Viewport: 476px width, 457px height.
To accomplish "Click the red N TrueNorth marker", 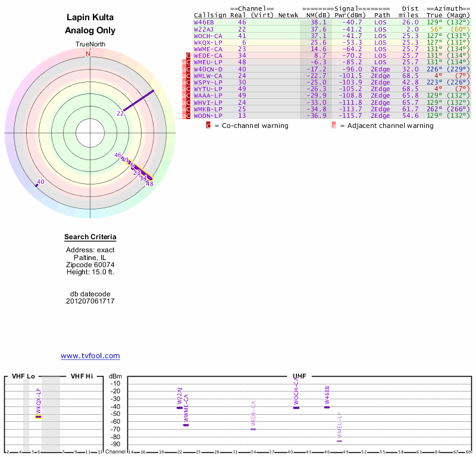I will pyautogui.click(x=88, y=54).
